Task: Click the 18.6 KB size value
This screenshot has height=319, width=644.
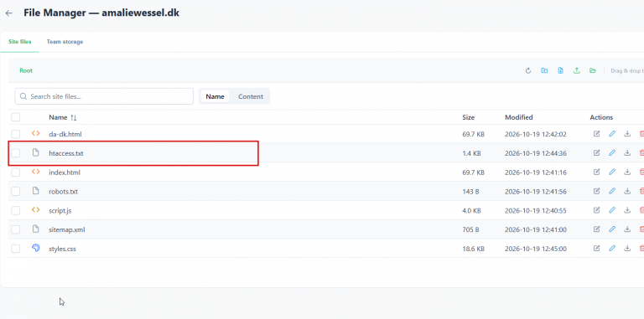Action: tap(473, 249)
